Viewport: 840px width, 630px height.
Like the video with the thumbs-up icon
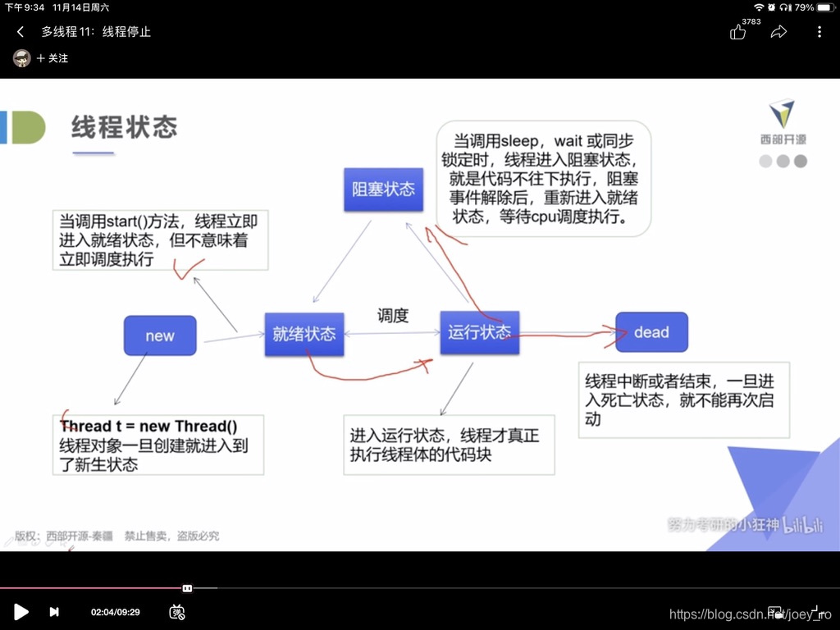[737, 33]
